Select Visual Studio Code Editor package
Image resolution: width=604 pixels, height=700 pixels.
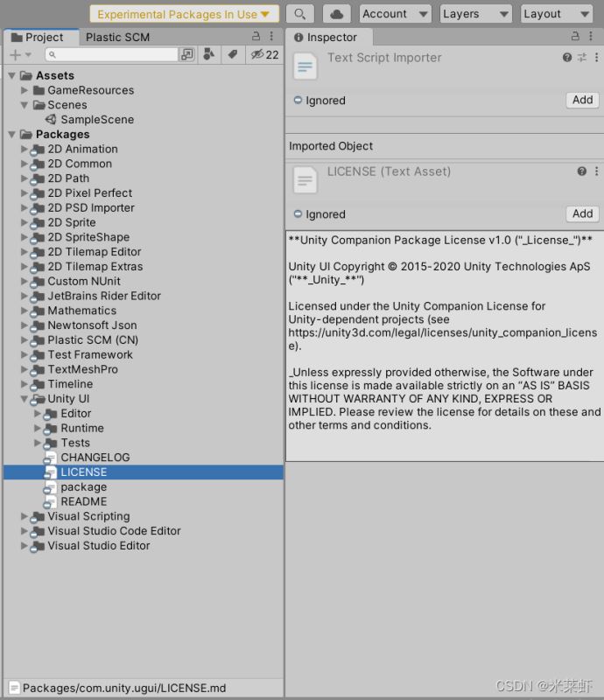[114, 531]
